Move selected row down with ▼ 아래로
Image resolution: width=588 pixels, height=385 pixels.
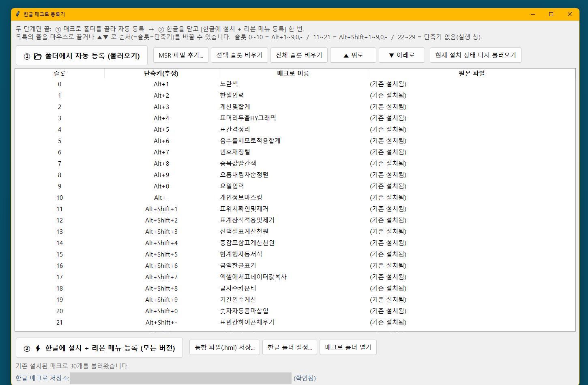click(402, 55)
